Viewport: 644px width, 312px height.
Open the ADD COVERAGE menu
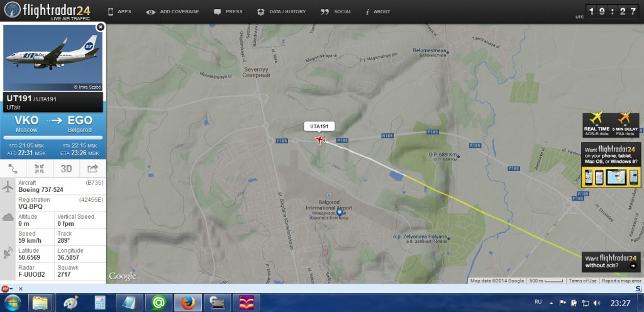click(x=172, y=12)
